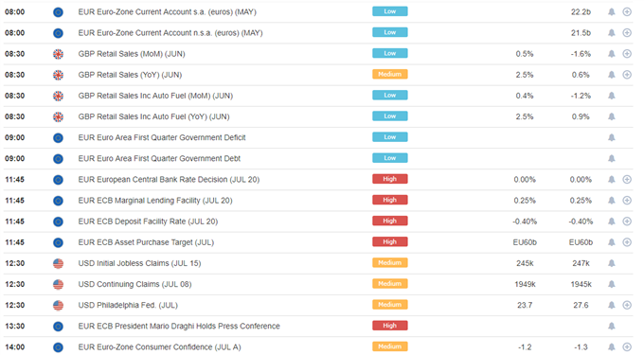Viewport: 644px width, 355px height.
Task: Toggle alert bell for Draghi Press Conference
Action: pyautogui.click(x=612, y=326)
